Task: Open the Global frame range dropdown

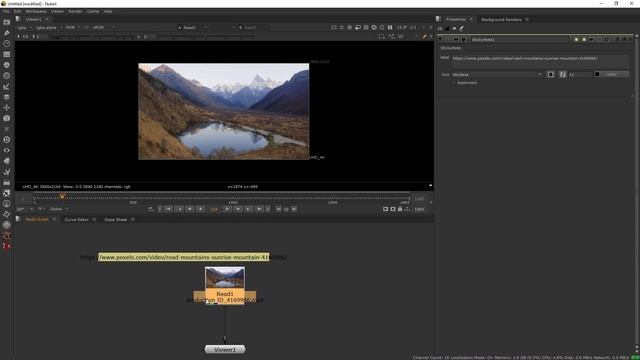Action: (59, 209)
